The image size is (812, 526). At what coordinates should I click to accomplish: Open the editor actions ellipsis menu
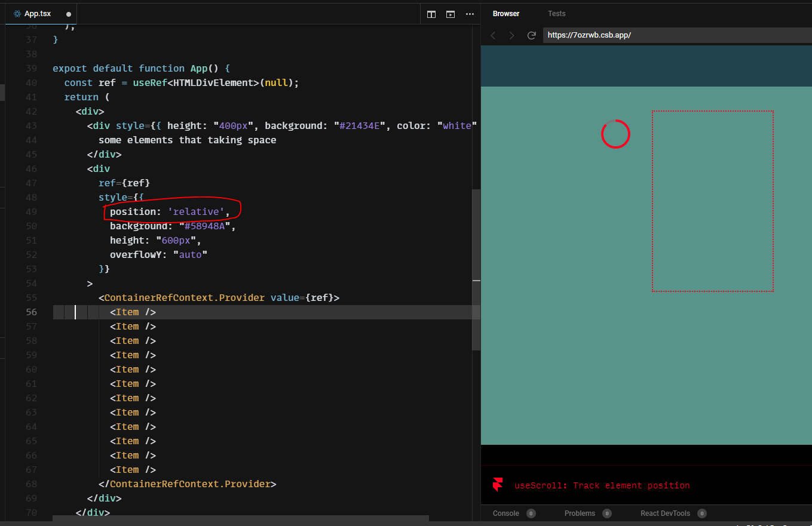[470, 14]
